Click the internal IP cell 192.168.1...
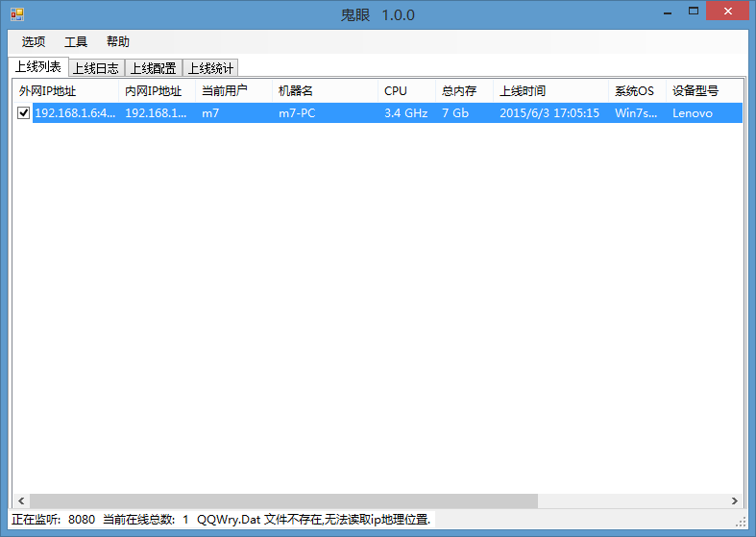The height and width of the screenshot is (537, 756). click(157, 113)
